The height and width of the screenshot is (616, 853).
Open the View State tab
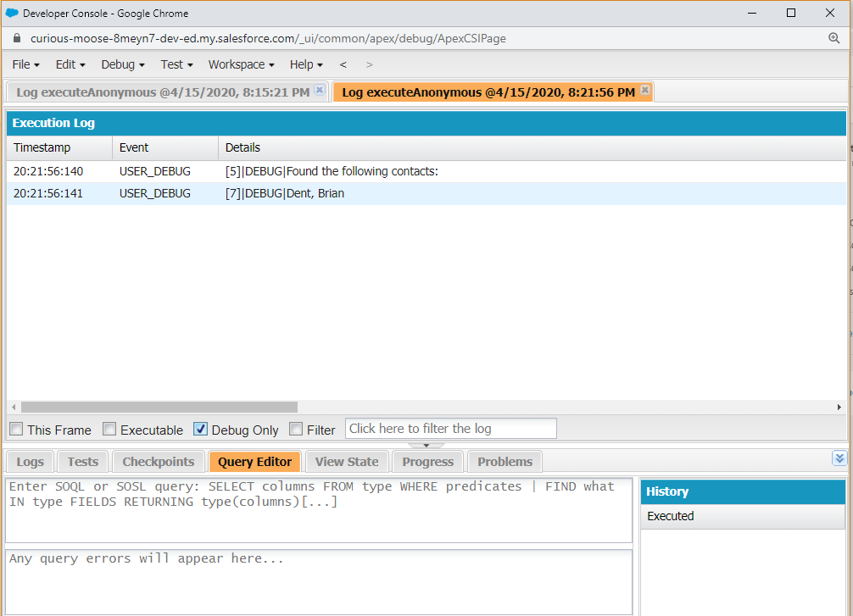(347, 462)
